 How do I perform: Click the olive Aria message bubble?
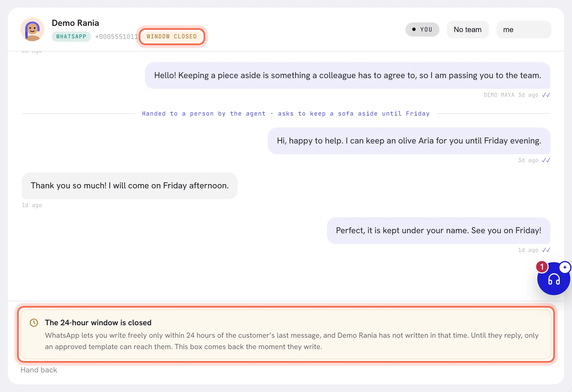(409, 141)
